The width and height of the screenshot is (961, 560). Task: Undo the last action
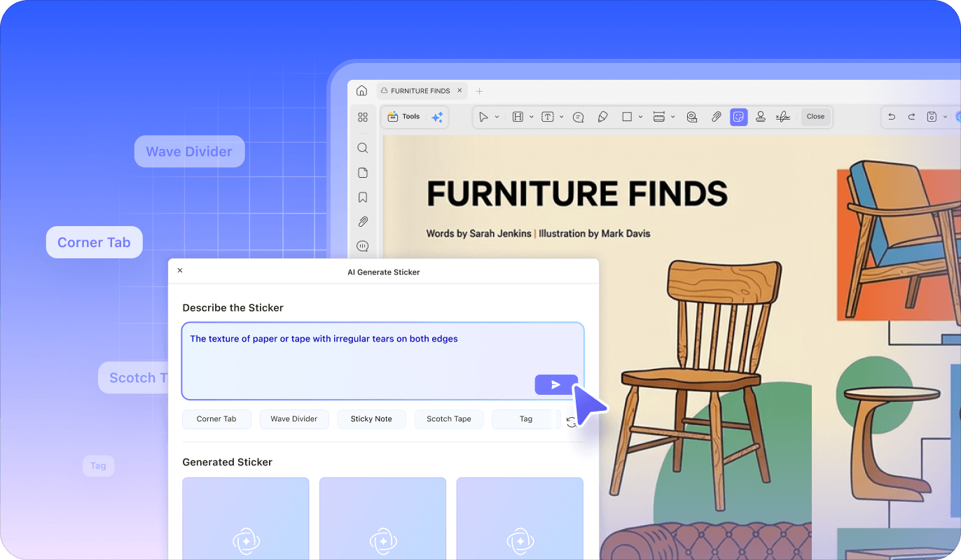pos(892,117)
